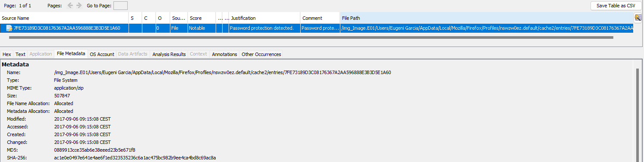Screen dimensions: 644x162
Task: Open the OS Account tab
Action: pos(102,54)
